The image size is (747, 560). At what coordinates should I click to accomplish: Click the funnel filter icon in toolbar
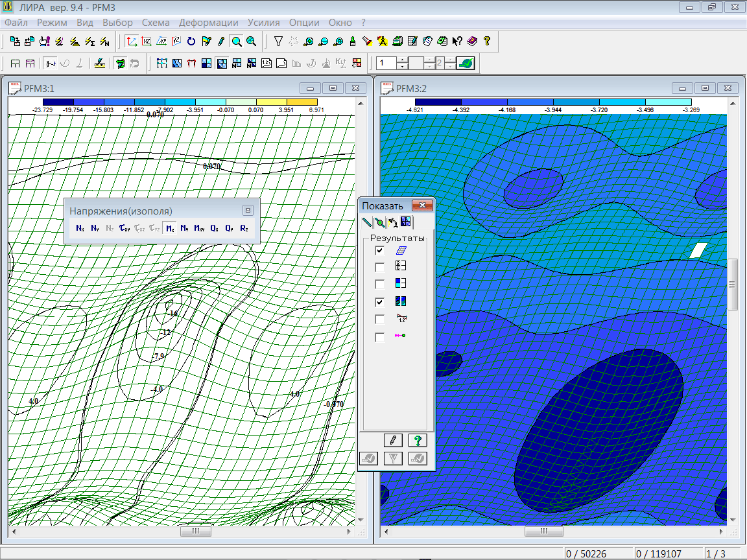(278, 41)
